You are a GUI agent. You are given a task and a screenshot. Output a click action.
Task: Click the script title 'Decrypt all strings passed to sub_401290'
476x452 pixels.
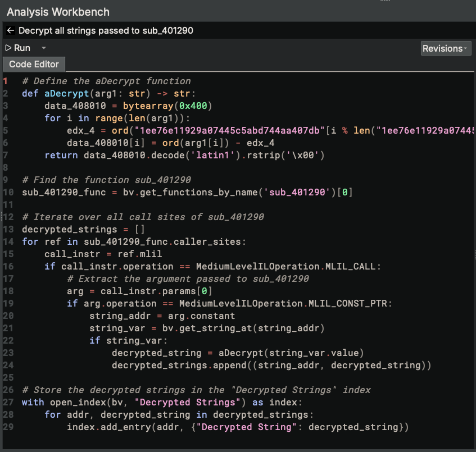pos(106,30)
